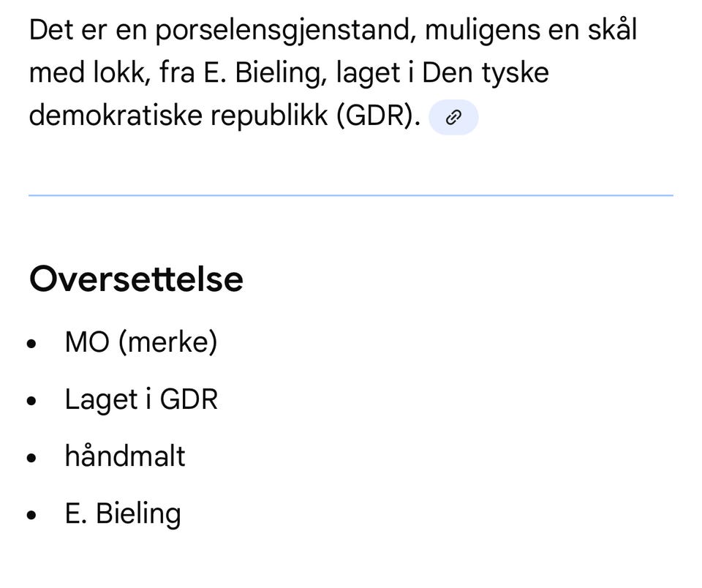Click 'E. Bieling,' in the paragraph text
Screen dimensions: 702x588
pyautogui.click(x=266, y=73)
